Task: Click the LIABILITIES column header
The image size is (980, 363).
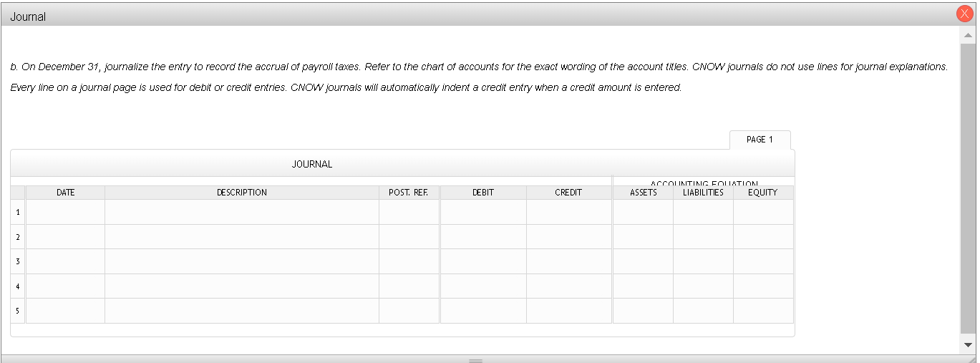Action: click(x=704, y=193)
